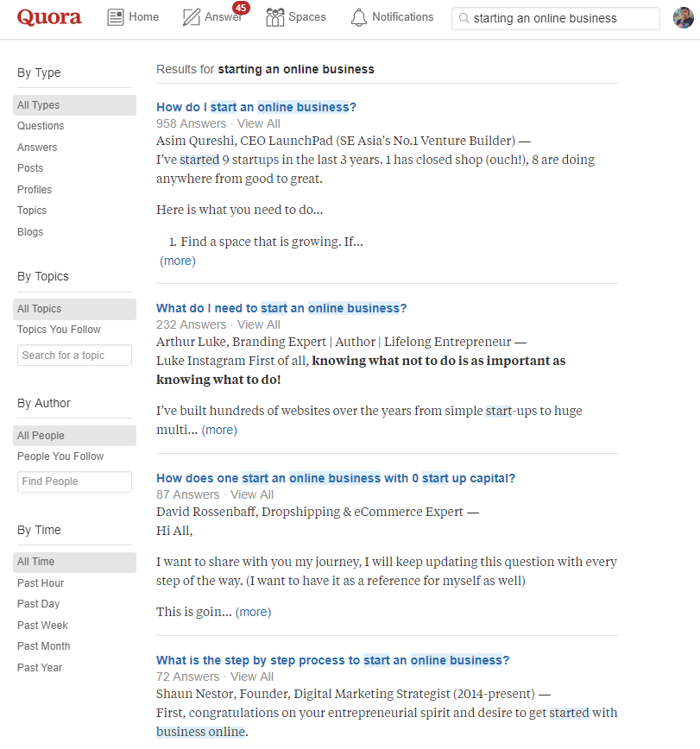Open 'step by step process' question link
Screen dimensions: 700x749
(332, 660)
